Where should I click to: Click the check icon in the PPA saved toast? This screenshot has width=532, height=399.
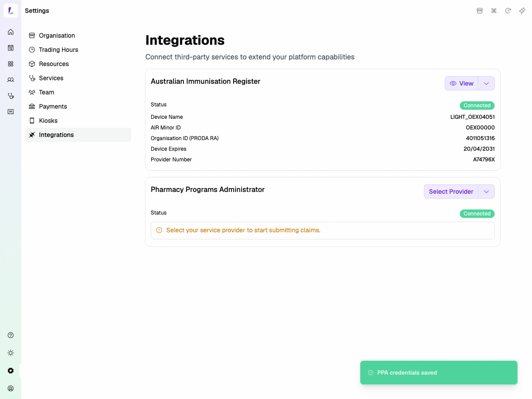pos(371,373)
